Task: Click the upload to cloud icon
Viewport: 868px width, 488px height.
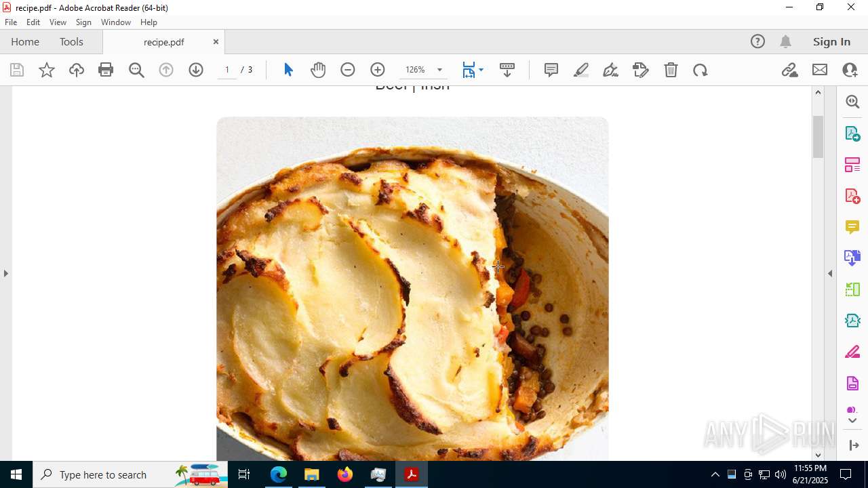Action: 77,70
